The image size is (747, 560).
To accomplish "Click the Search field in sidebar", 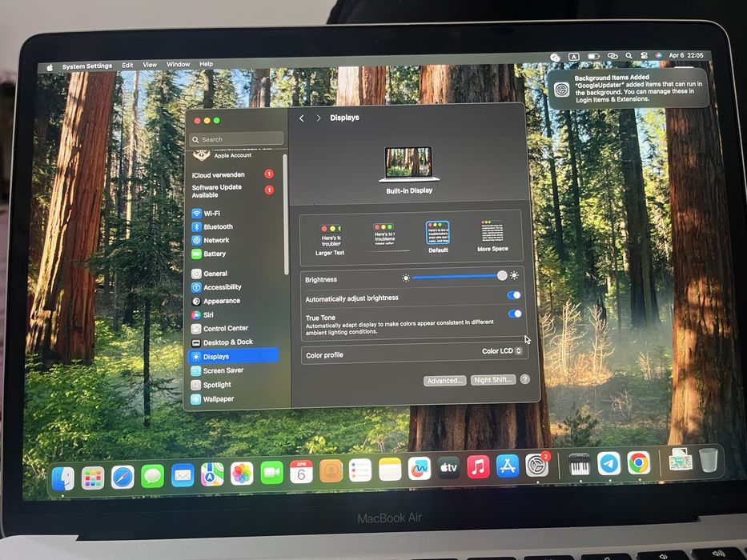I will [x=237, y=139].
